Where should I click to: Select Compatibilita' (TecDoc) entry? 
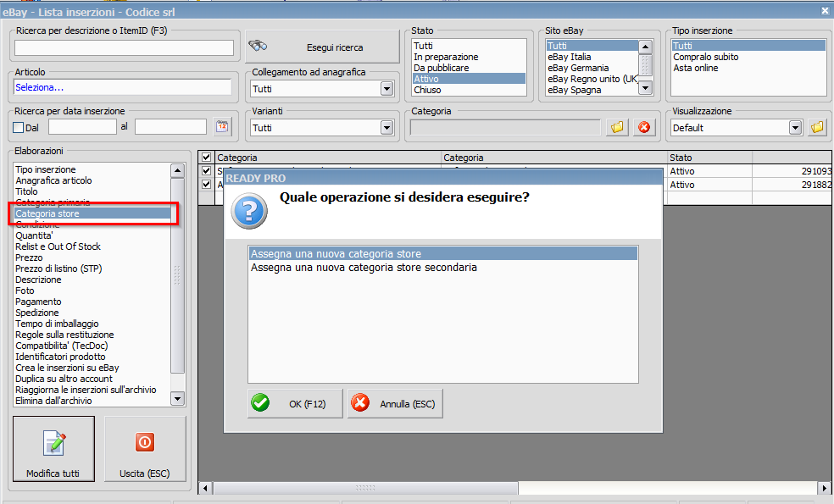[92, 346]
